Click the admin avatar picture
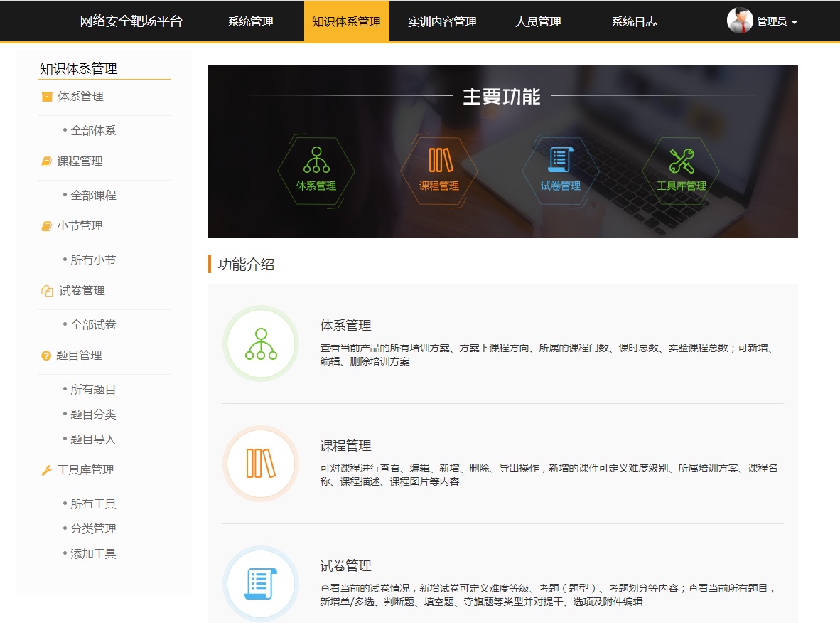Viewport: 840px width, 623px height. tap(740, 21)
